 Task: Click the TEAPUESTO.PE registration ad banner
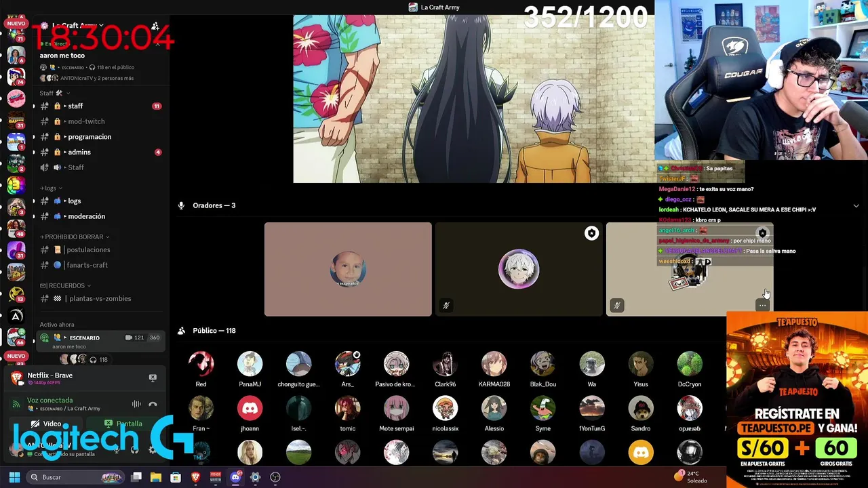coord(797,399)
